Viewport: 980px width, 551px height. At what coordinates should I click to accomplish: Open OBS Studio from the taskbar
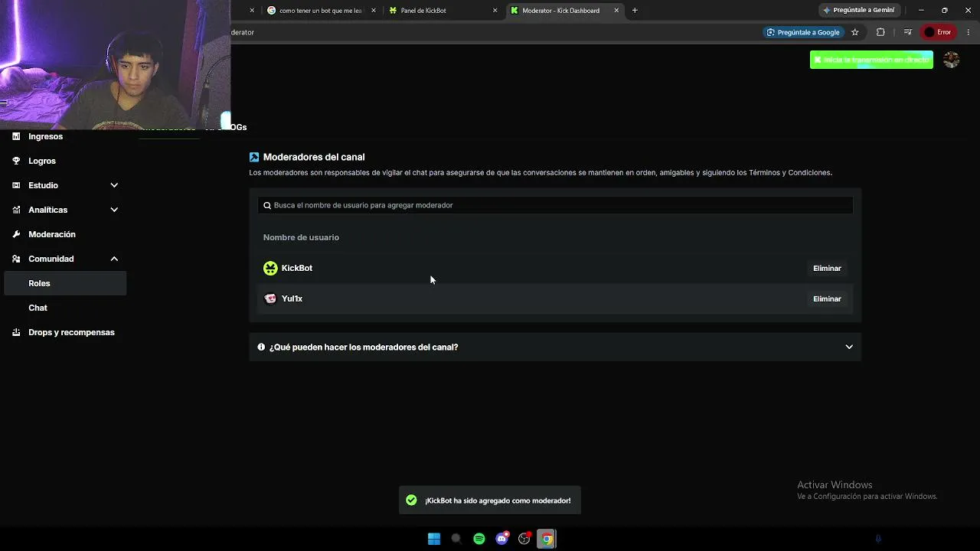[524, 539]
